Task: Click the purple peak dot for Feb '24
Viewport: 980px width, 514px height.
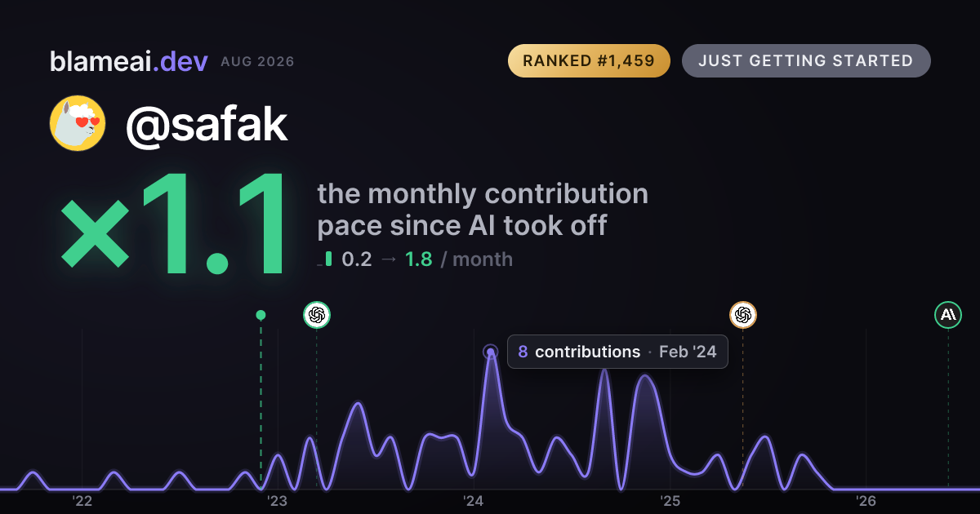Action: [490, 352]
